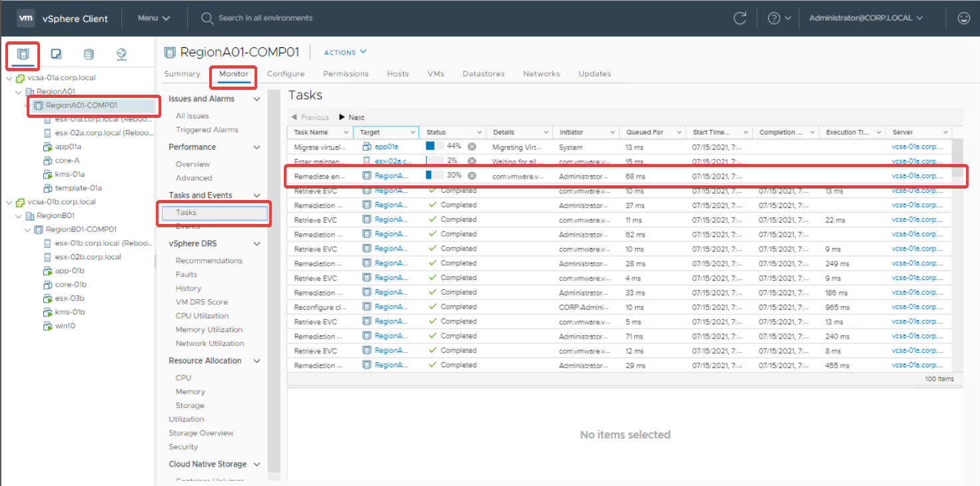980x486 pixels.
Task: Select the app01a VM icon in tree
Action: (47, 147)
